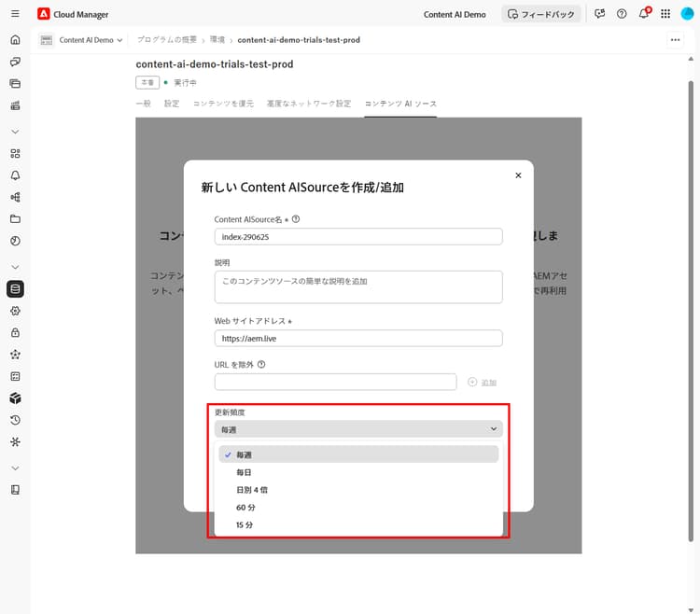Click the Content AI Demo header title
The width and height of the screenshot is (700, 614).
[x=455, y=14]
